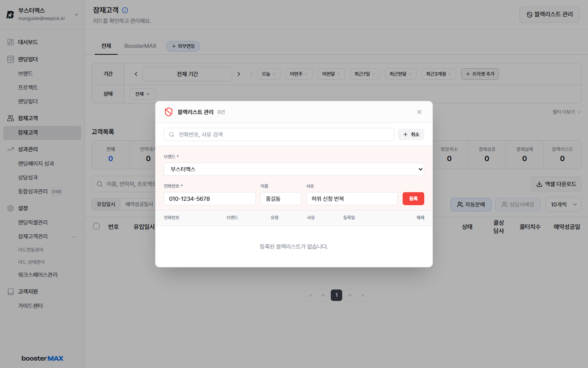Image resolution: width=588 pixels, height=368 pixels.
Task: Click the 상담사배정 button
Action: pos(518,204)
